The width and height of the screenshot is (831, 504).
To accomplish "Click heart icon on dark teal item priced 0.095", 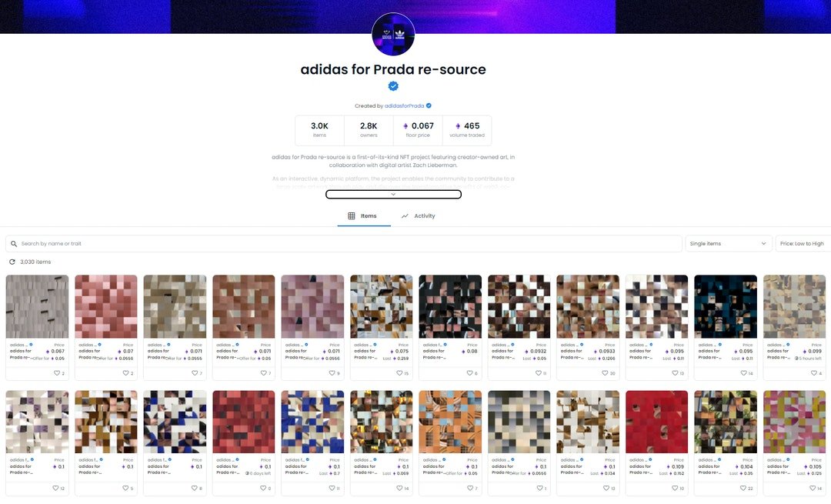I will coord(743,373).
